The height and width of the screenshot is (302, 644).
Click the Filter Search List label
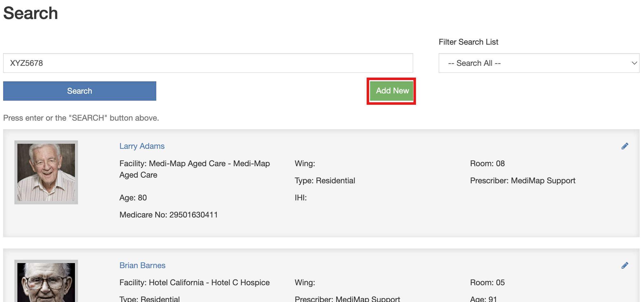tap(468, 42)
